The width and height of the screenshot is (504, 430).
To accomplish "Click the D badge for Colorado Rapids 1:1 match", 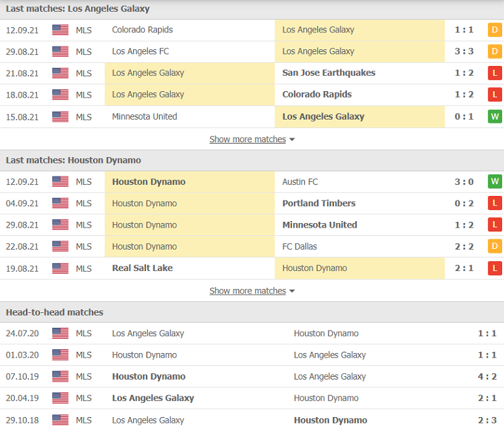I will [495, 30].
